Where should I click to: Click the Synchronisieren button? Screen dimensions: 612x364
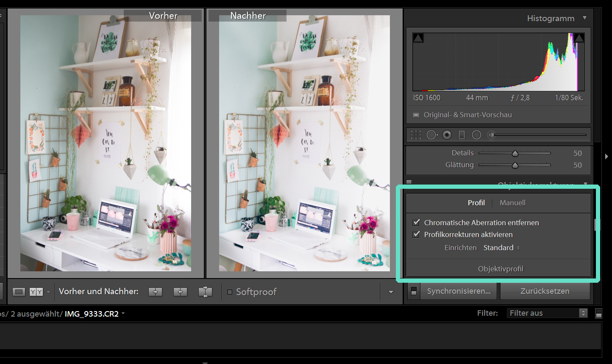(x=459, y=291)
